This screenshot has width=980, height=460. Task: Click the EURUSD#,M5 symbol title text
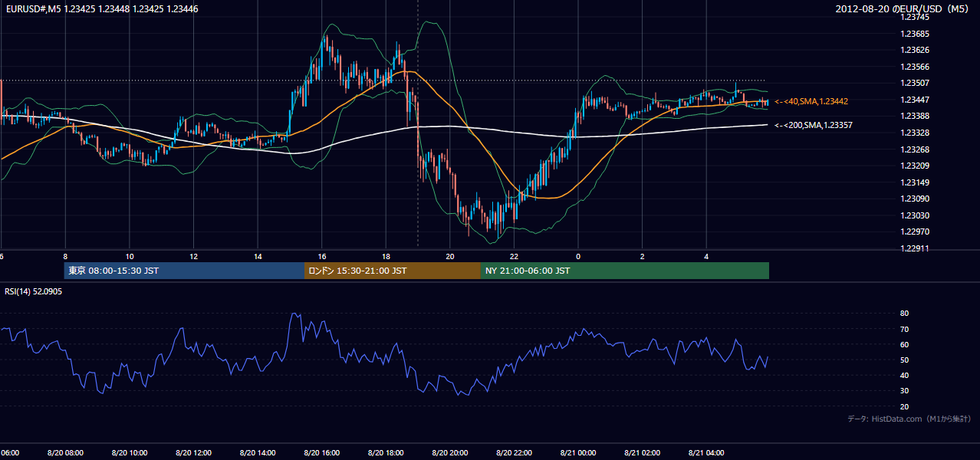tap(101, 8)
